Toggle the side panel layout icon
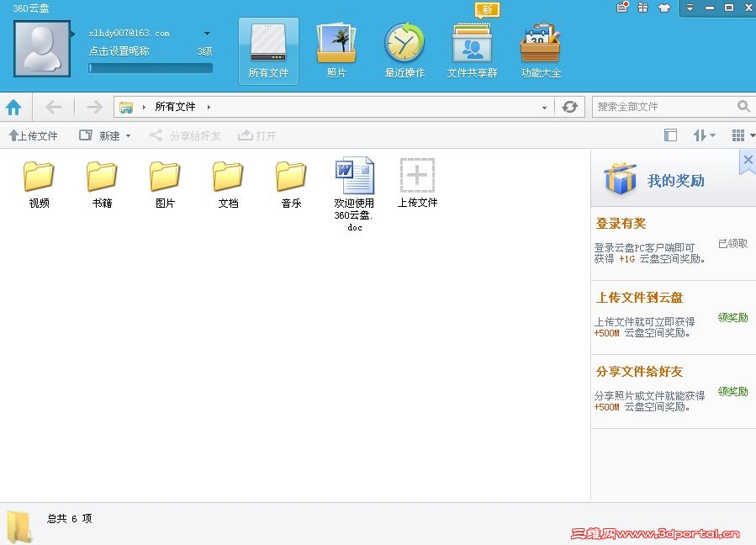The width and height of the screenshot is (756, 545). pos(670,135)
